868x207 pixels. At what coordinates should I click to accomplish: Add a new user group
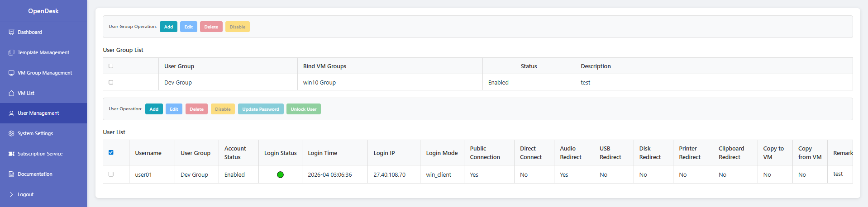point(168,27)
